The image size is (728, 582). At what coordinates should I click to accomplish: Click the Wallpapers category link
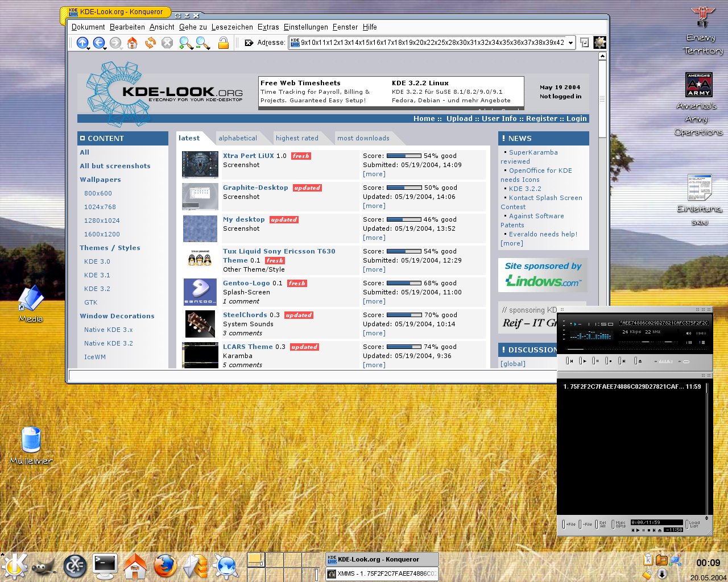[x=100, y=180]
